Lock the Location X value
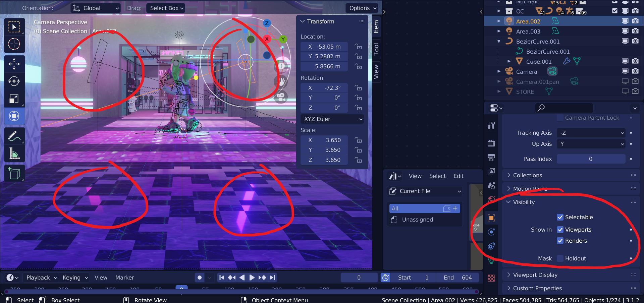Viewport: 644px width, 303px height. coord(359,47)
